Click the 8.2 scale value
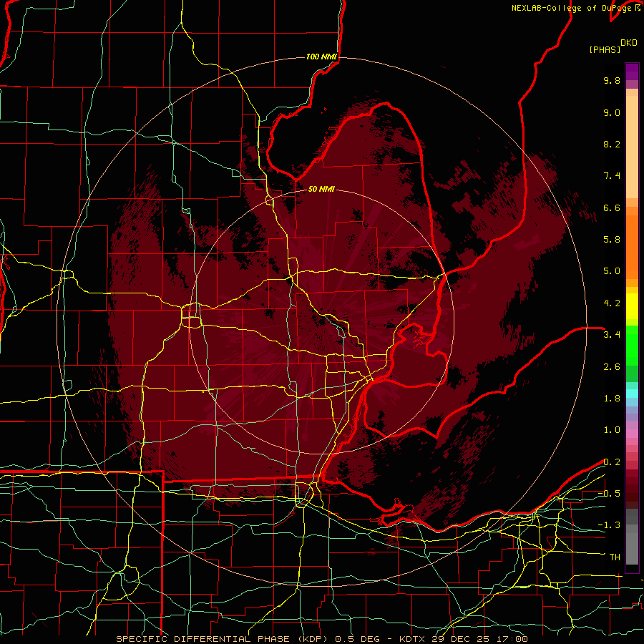Screen dimensions: 644x644 click(612, 144)
